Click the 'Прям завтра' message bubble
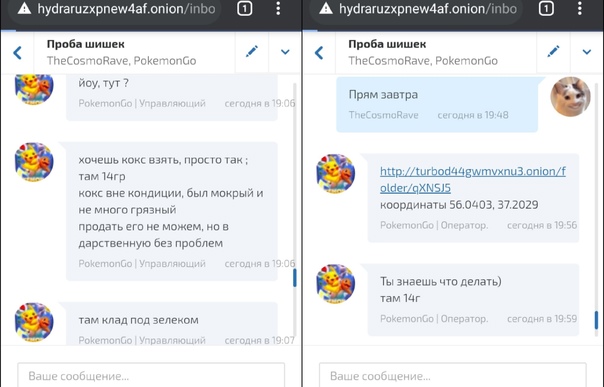604x387 pixels. click(437, 104)
